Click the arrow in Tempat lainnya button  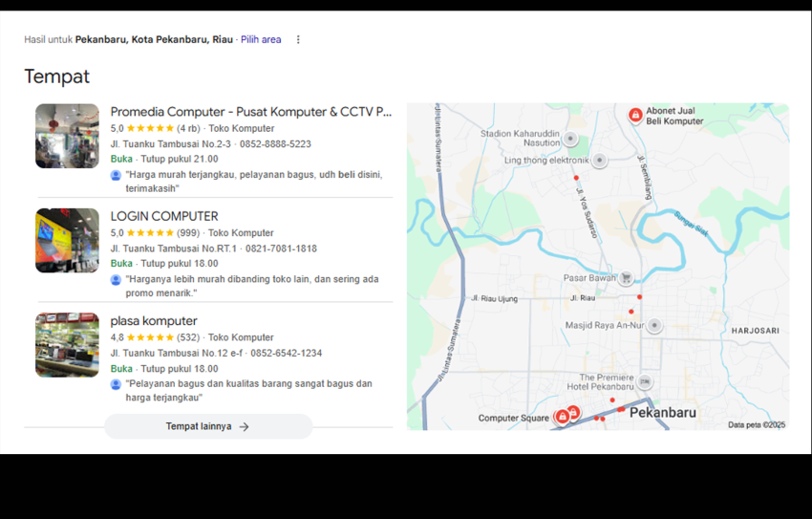click(x=244, y=427)
